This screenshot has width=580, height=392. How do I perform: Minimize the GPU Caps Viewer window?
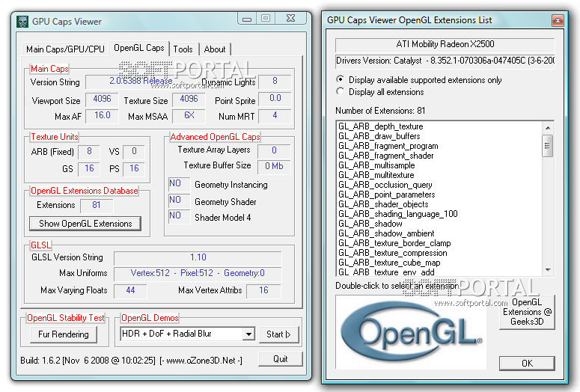247,19
